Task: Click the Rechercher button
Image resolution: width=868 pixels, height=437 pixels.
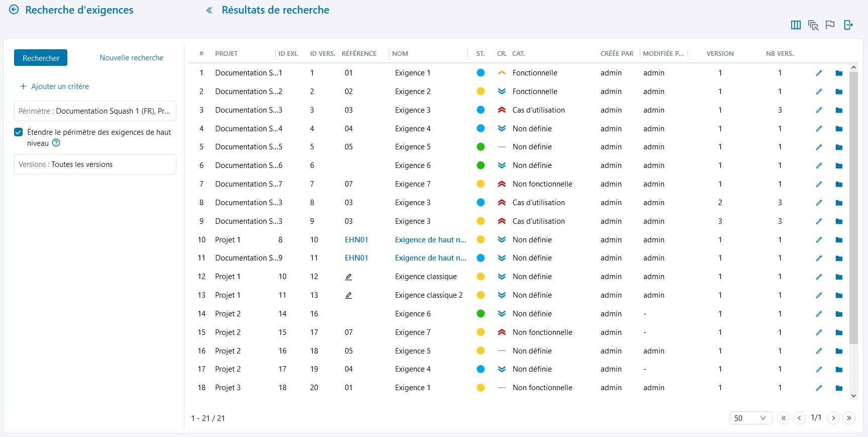Action: 41,58
